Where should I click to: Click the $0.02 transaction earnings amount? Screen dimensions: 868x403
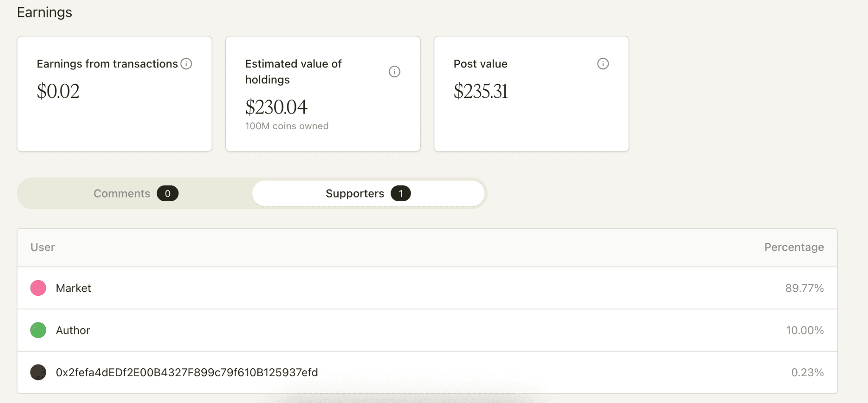coord(58,91)
